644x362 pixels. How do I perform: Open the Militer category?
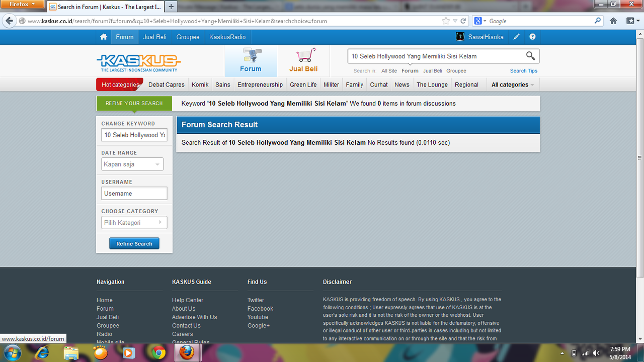coord(332,84)
